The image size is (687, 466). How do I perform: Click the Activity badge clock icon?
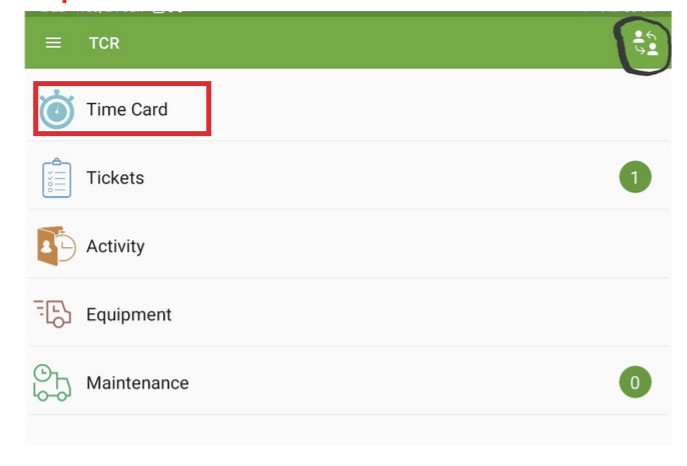point(56,246)
